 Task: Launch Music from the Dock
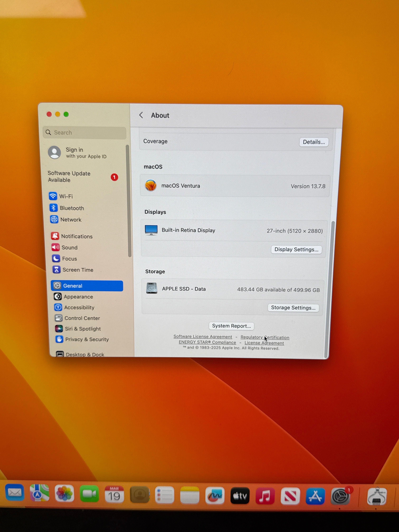tap(265, 496)
